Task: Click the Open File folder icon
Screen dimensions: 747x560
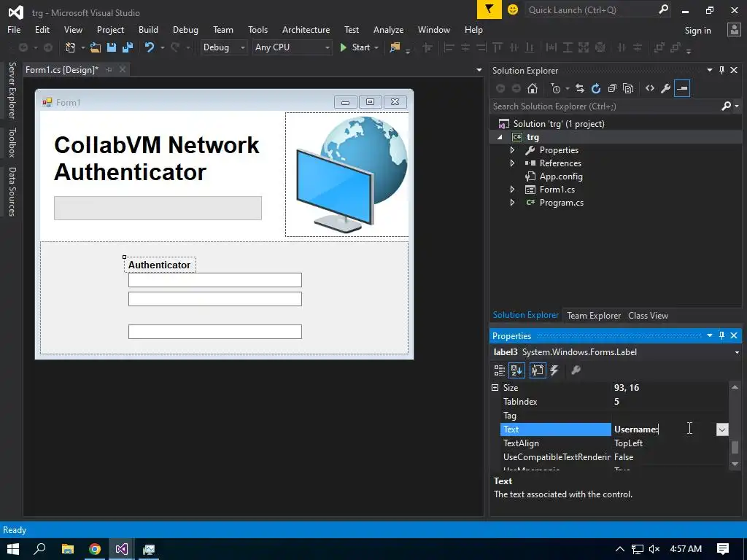Action: click(x=96, y=47)
